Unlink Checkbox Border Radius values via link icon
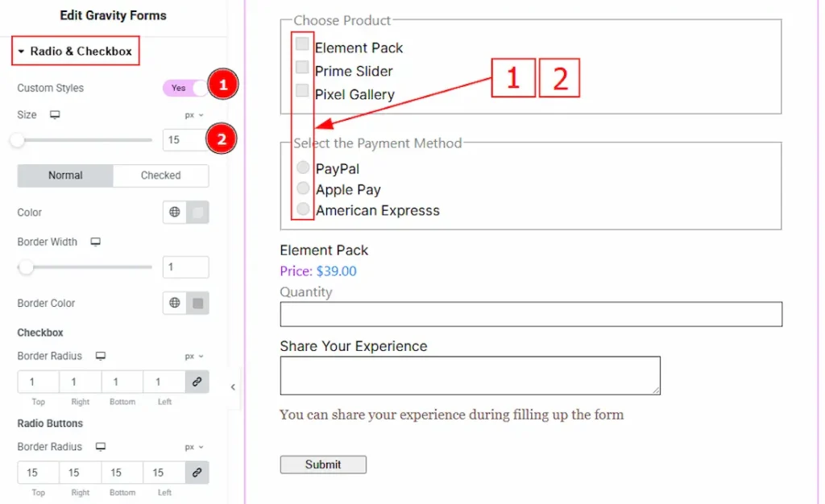The height and width of the screenshot is (504, 825). [197, 382]
